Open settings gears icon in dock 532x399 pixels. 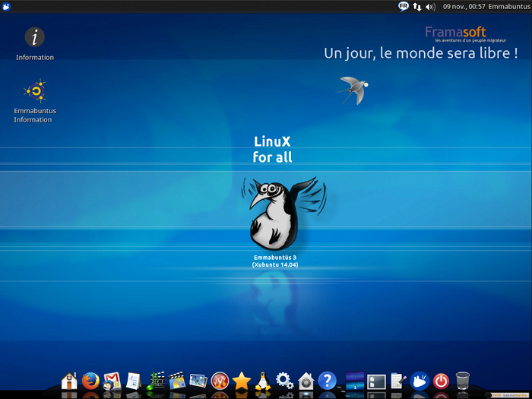285,381
